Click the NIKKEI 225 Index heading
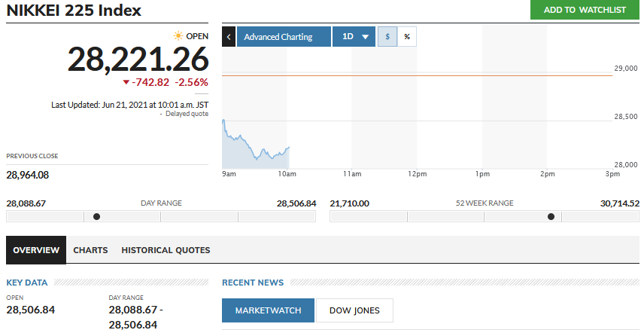The width and height of the screenshot is (644, 330). [x=74, y=11]
